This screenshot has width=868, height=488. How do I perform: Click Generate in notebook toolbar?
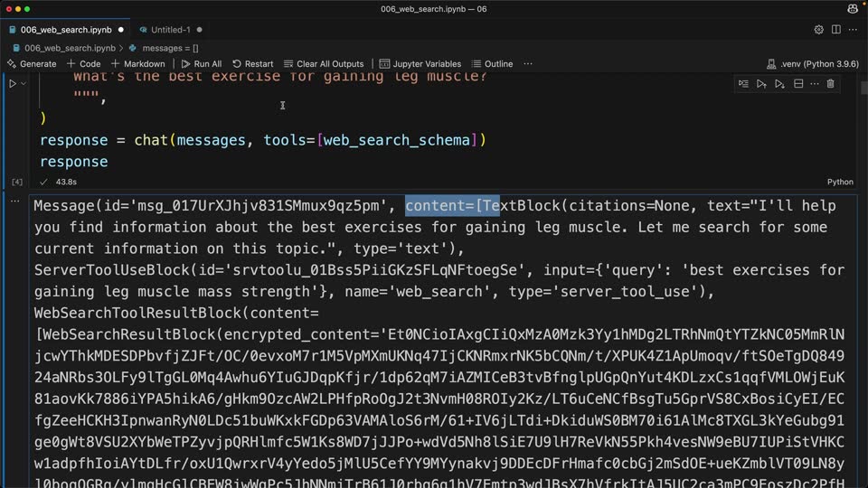pos(32,63)
